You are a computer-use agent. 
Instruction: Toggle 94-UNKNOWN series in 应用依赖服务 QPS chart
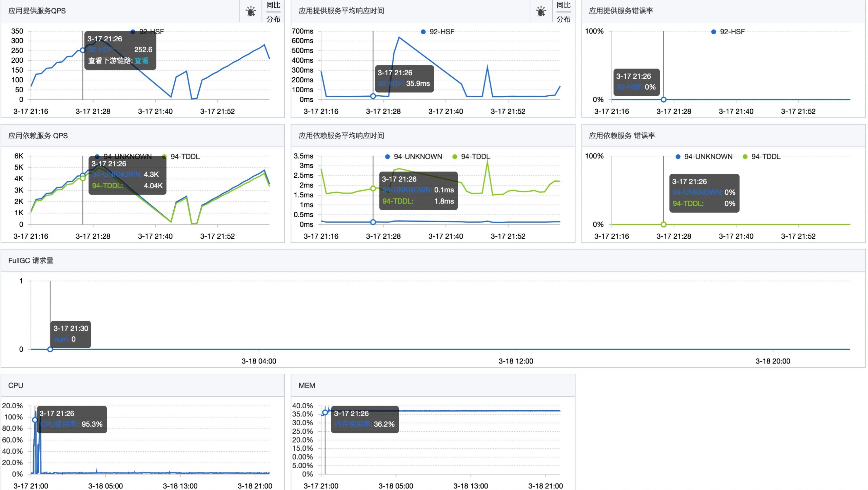pyautogui.click(x=127, y=157)
